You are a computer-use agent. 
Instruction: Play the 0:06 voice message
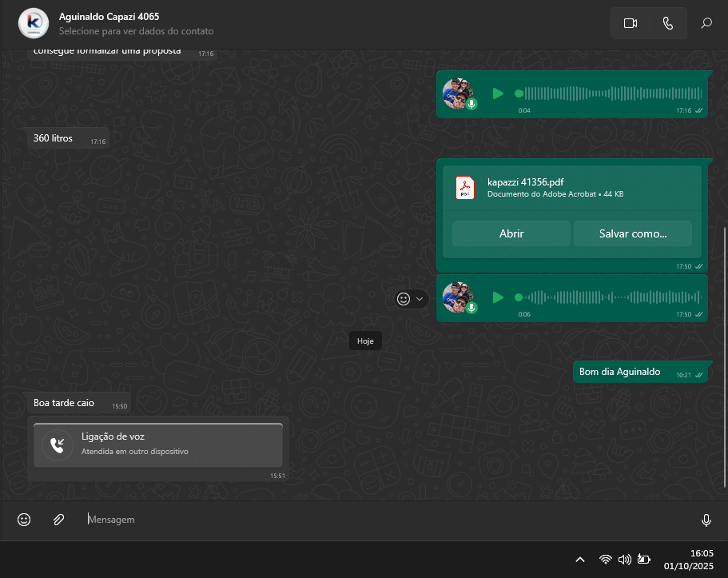tap(498, 297)
